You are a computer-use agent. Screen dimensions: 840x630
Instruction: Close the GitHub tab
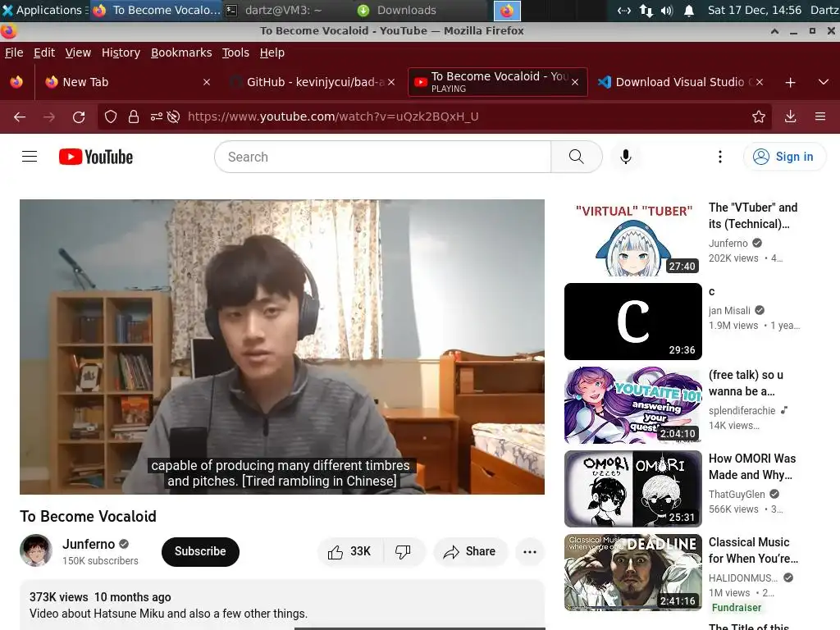391,83
